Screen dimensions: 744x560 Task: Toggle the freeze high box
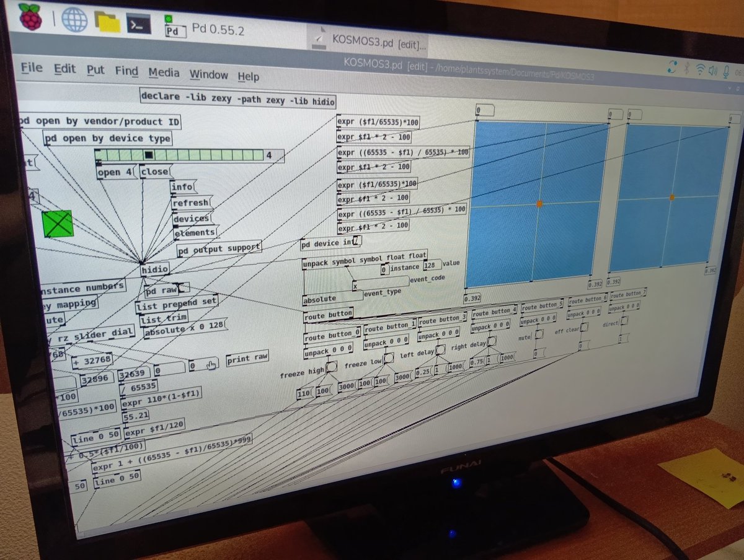click(x=332, y=367)
